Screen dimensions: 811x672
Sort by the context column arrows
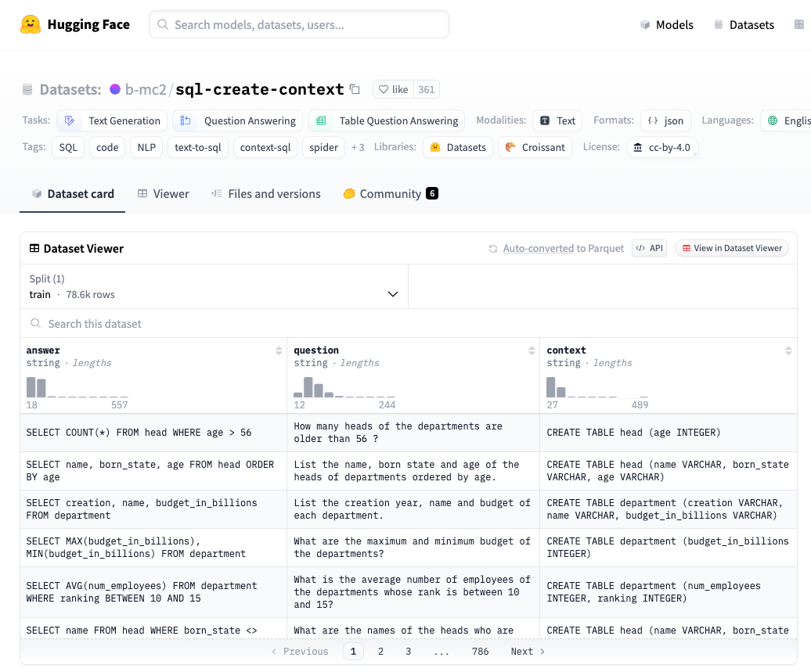[x=788, y=350]
